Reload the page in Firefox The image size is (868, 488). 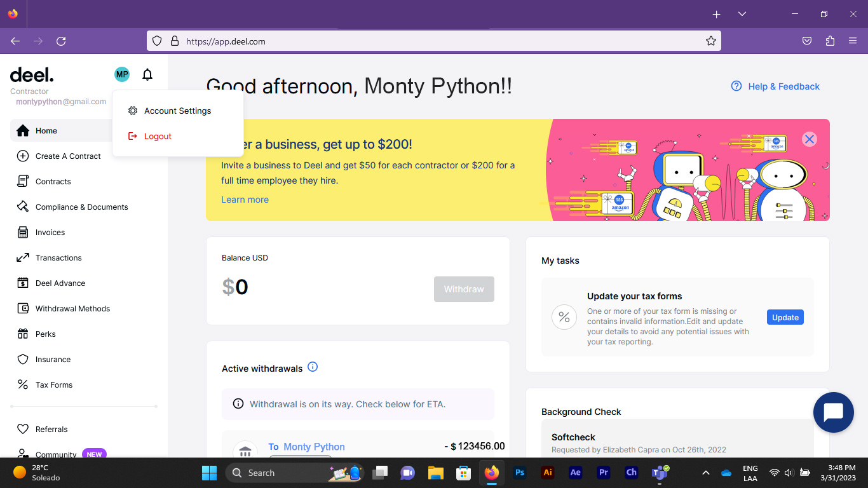[x=61, y=41]
